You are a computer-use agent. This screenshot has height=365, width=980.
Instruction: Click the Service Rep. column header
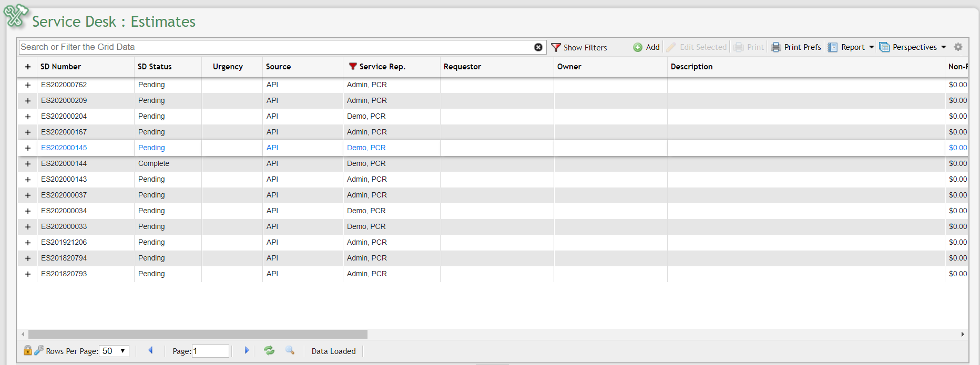pyautogui.click(x=382, y=67)
